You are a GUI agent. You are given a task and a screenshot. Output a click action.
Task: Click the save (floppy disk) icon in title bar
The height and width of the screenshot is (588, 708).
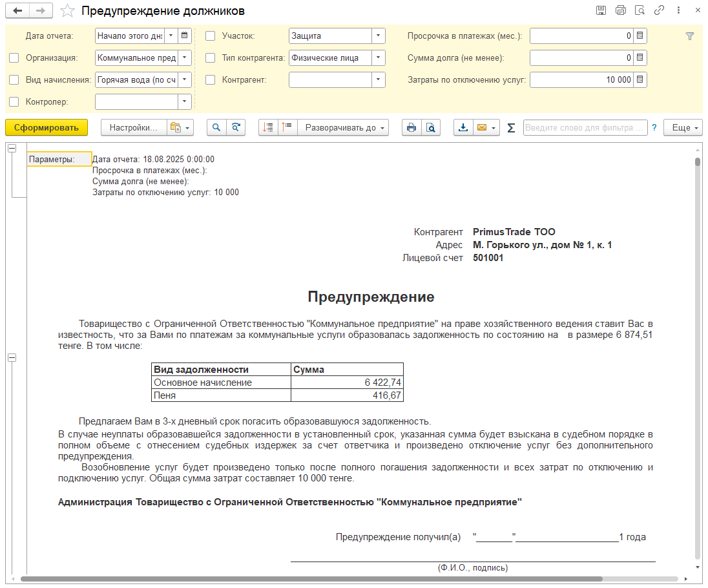click(x=601, y=10)
